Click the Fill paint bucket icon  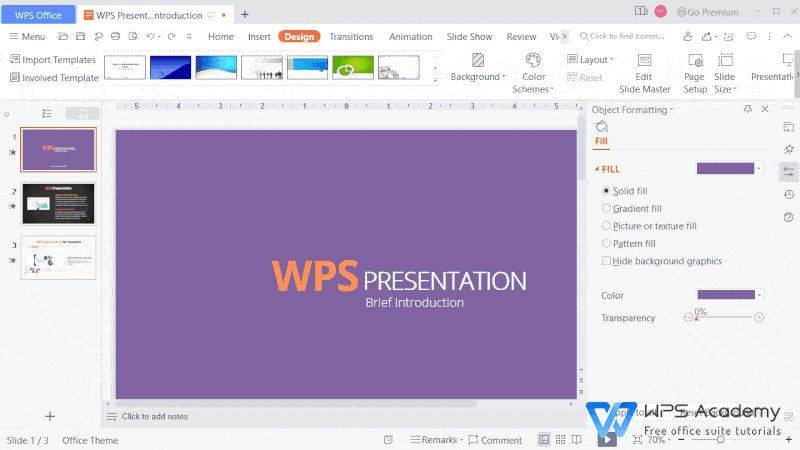click(x=602, y=127)
